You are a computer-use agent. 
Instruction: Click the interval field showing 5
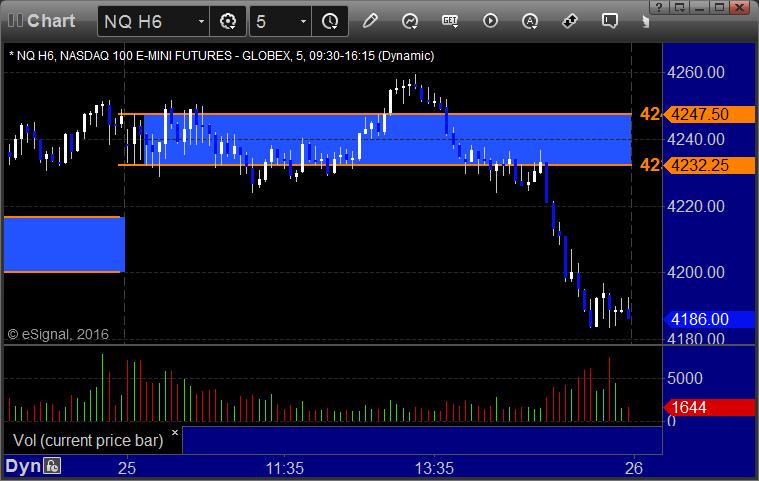tap(281, 21)
